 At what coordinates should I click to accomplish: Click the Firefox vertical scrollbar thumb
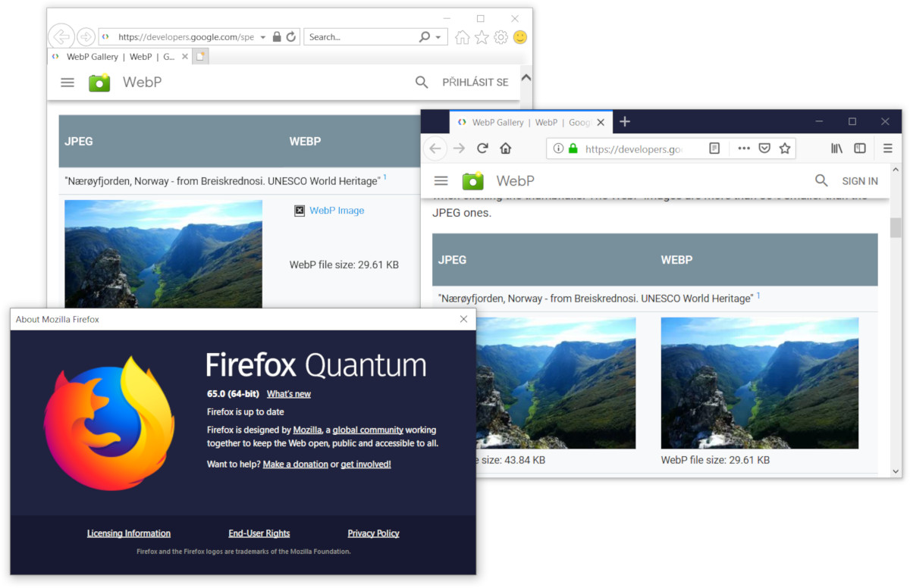pyautogui.click(x=896, y=227)
